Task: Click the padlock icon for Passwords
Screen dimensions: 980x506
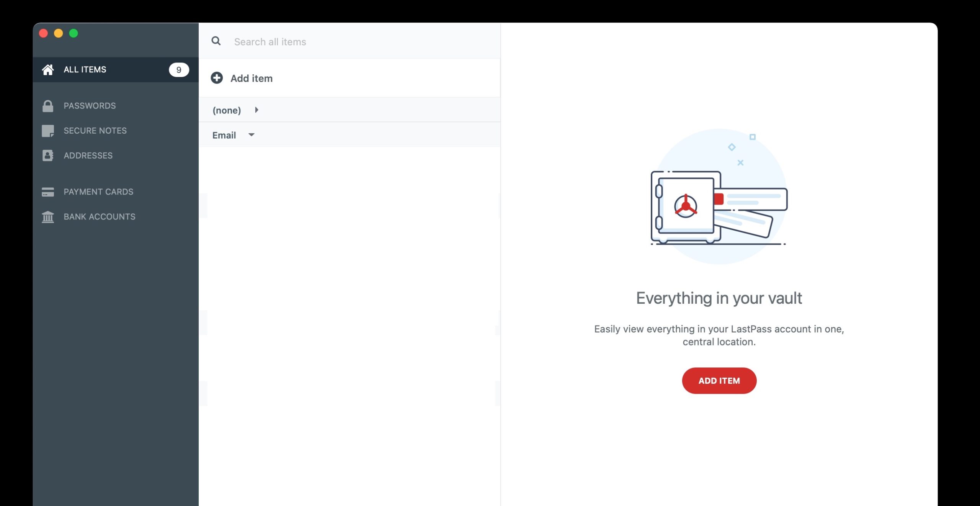Action: (x=48, y=106)
